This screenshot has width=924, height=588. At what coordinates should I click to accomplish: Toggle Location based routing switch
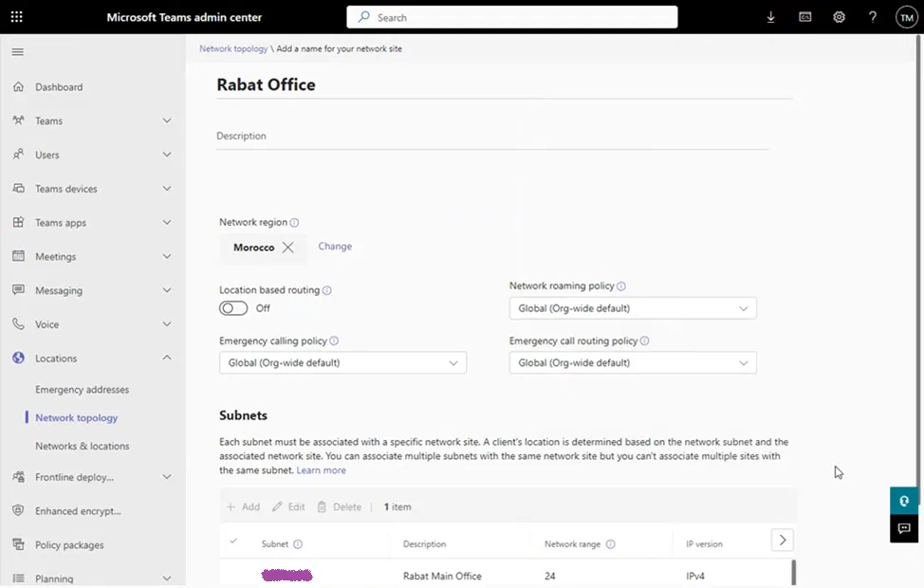click(x=233, y=308)
